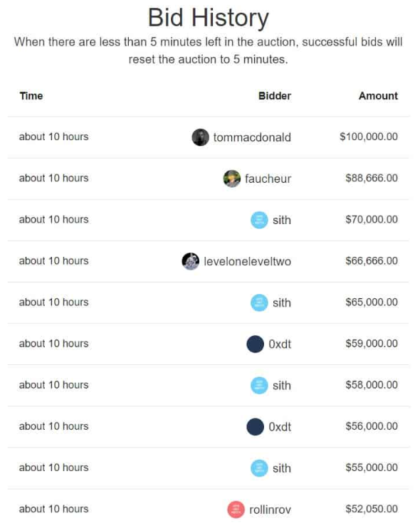Click the 0xdt name in the $59,000.00 row
420x523 pixels.
[280, 344]
